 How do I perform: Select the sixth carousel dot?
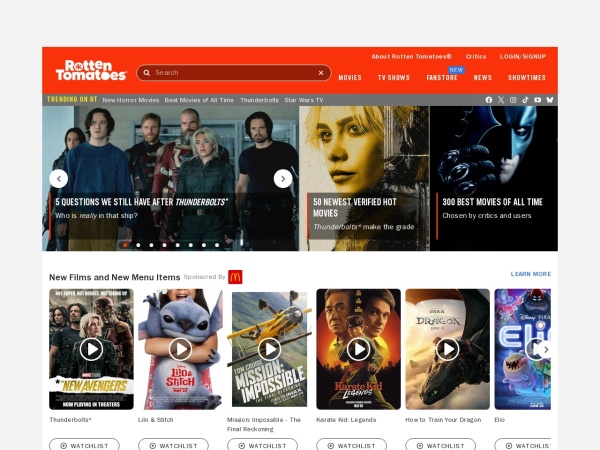[191, 245]
